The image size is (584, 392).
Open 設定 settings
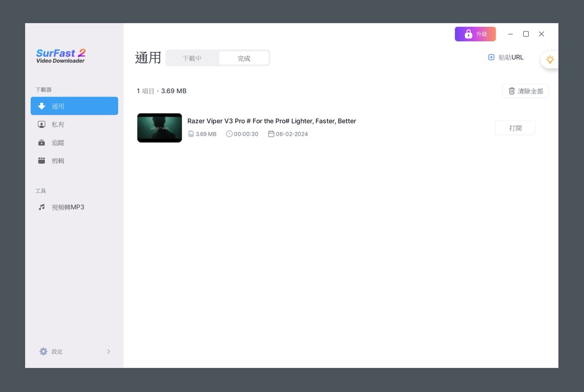(x=74, y=351)
